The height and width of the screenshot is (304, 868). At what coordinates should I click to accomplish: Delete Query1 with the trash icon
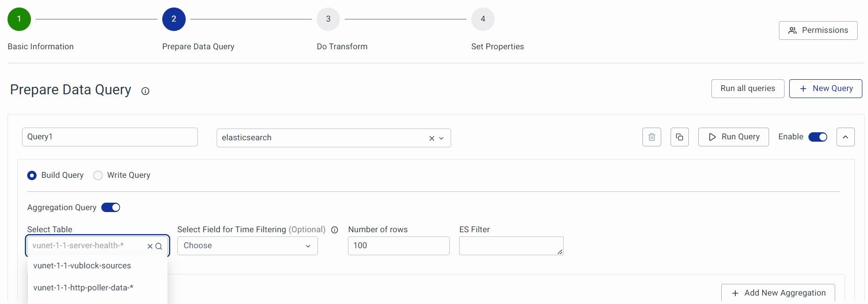click(x=651, y=137)
